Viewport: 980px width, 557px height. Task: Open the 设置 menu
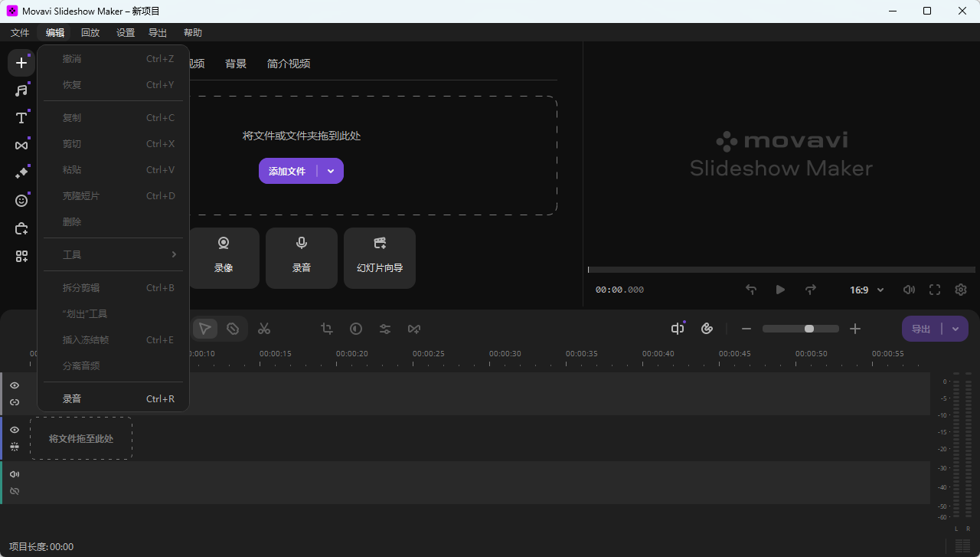pyautogui.click(x=126, y=32)
